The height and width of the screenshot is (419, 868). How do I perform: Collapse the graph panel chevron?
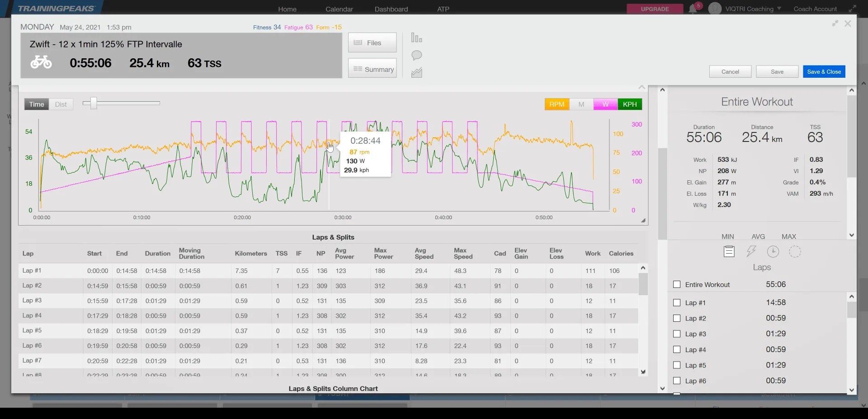tap(642, 87)
